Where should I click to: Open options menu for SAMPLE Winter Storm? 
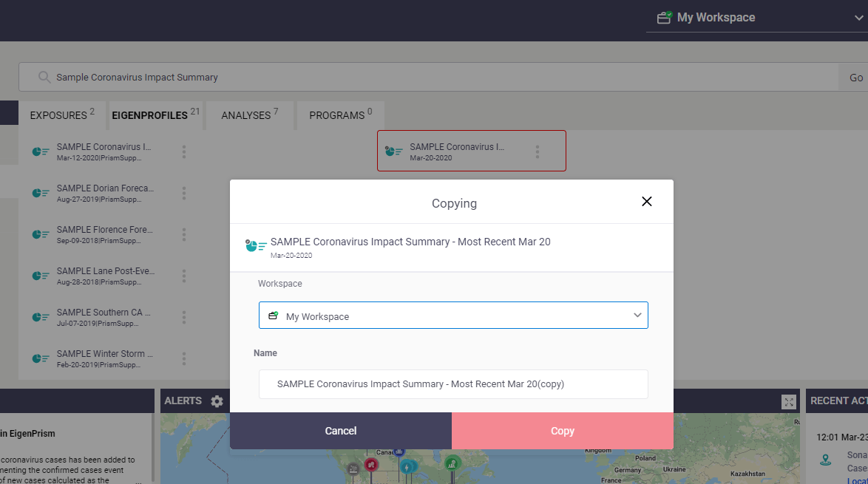(x=184, y=358)
